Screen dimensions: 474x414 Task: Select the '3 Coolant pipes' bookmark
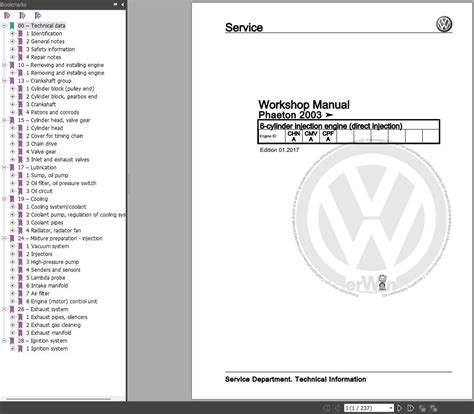(x=45, y=223)
